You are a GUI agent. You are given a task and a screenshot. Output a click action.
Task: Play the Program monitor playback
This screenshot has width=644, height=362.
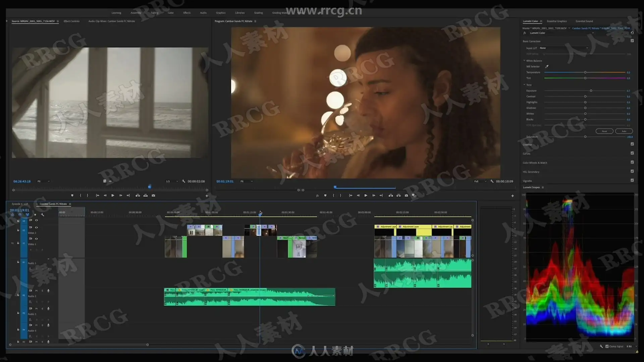coord(366,195)
